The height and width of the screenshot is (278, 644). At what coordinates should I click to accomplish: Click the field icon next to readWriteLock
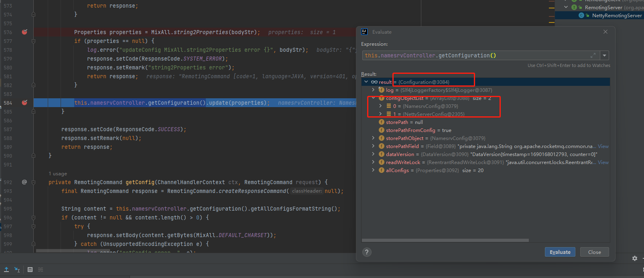point(382,162)
